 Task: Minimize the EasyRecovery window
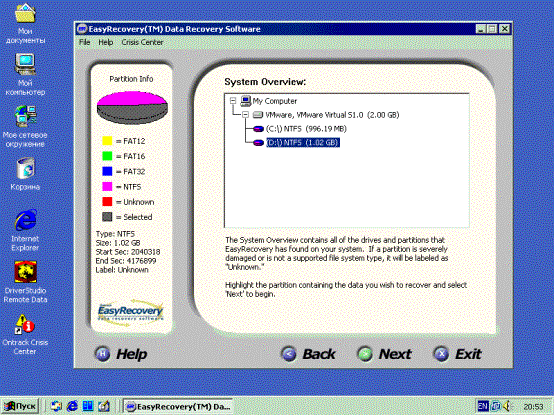pos(481,29)
